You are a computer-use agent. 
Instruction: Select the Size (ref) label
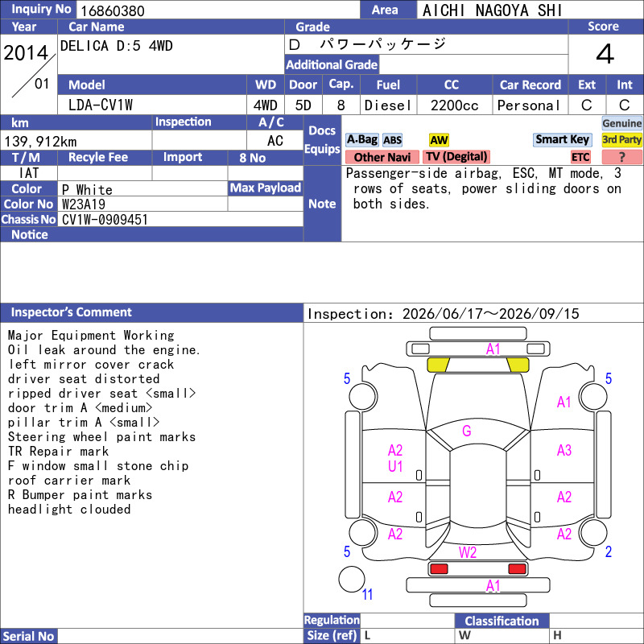(x=332, y=635)
